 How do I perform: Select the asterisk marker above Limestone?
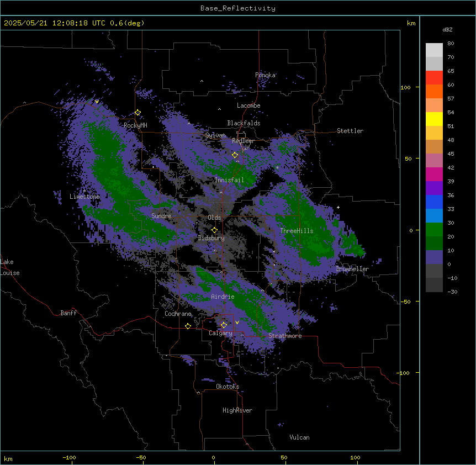tap(84, 191)
